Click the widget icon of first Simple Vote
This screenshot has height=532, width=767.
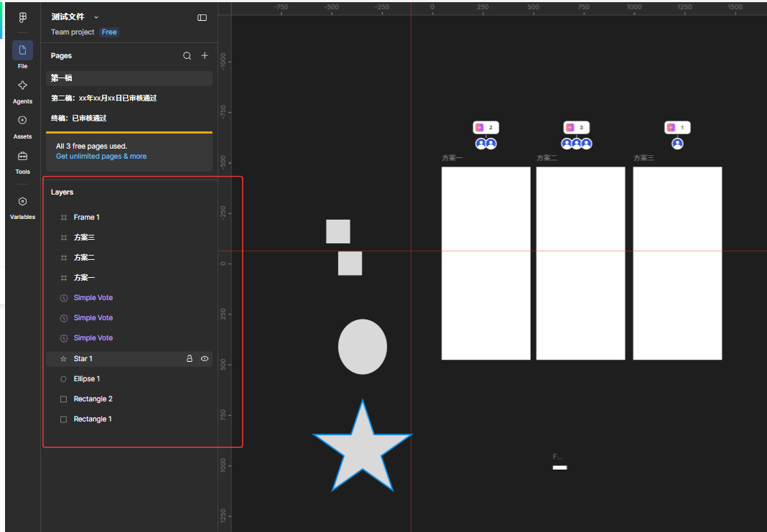[64, 298]
